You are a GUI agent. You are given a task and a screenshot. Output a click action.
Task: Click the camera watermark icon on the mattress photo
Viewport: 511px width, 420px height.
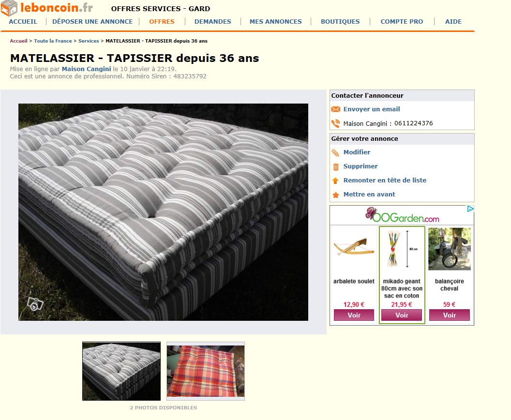click(x=35, y=304)
